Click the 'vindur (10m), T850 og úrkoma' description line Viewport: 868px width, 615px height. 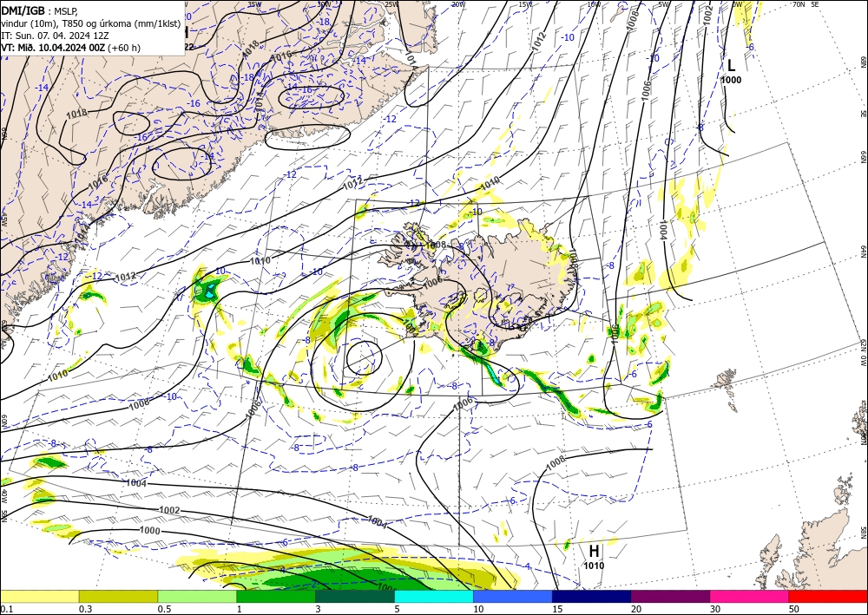pyautogui.click(x=91, y=23)
